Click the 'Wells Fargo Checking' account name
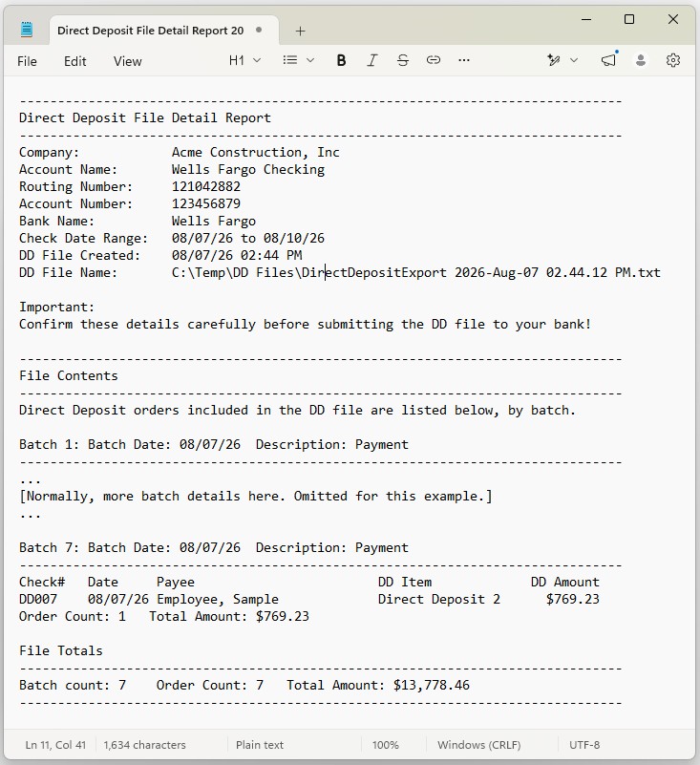 247,169
